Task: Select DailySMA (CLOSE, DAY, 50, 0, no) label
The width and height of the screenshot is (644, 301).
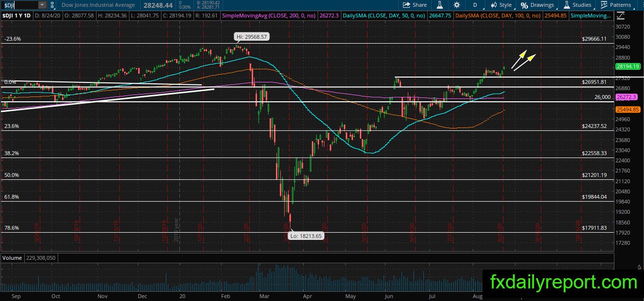Action: coord(384,16)
